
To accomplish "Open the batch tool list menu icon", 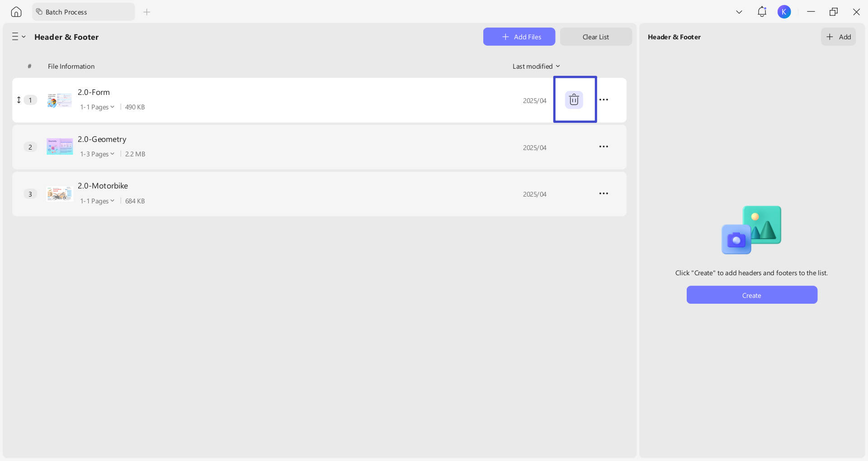I will [19, 37].
